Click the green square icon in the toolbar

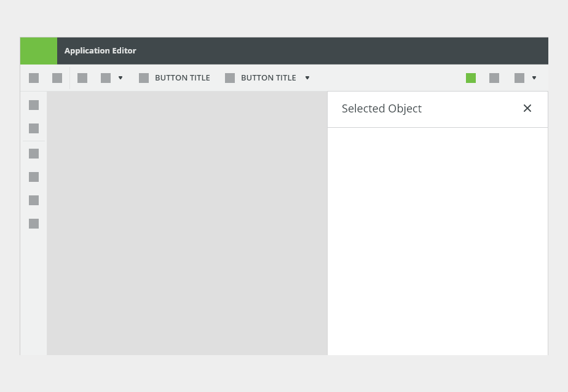point(470,78)
